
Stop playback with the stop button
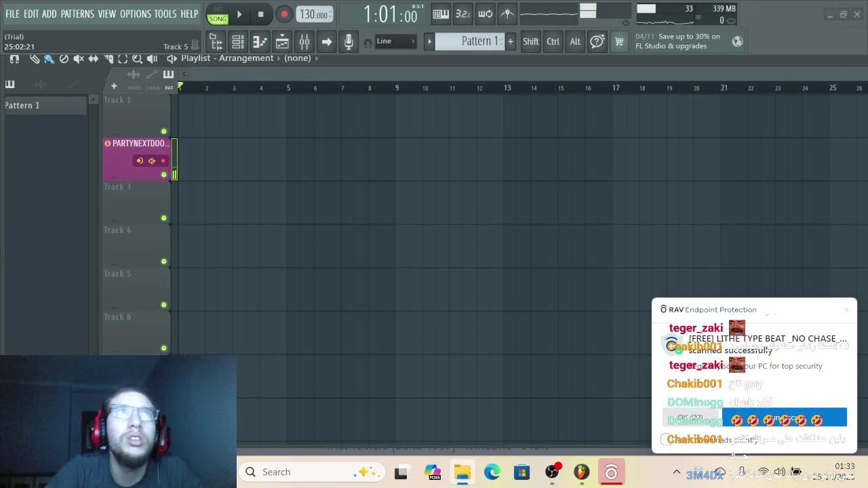[x=261, y=14]
